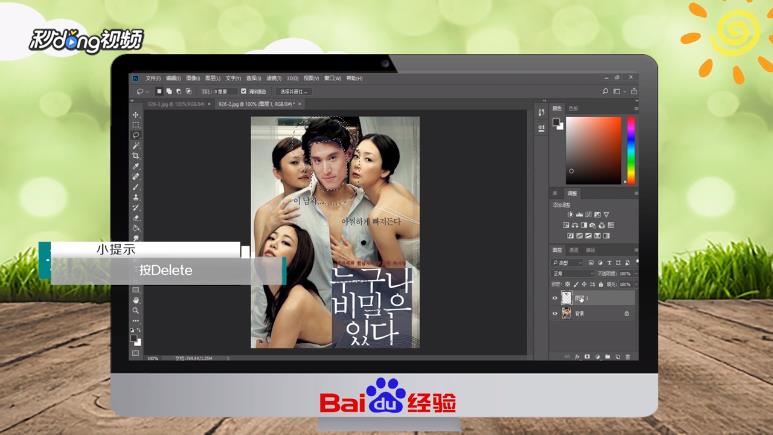Viewport: 773px width, 435px height.
Task: Create a new group with folder icon
Action: click(x=607, y=357)
